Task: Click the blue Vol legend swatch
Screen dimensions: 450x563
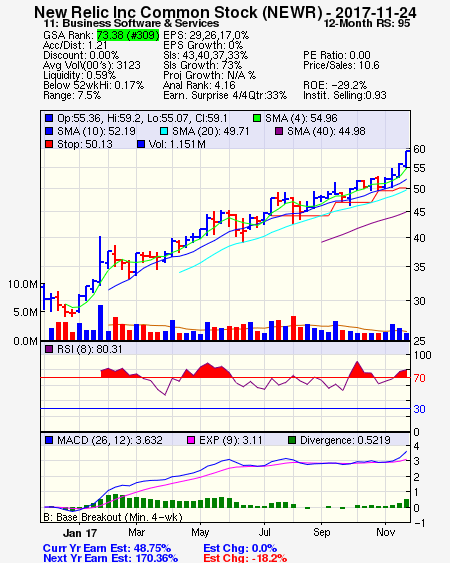Action: [x=141, y=144]
